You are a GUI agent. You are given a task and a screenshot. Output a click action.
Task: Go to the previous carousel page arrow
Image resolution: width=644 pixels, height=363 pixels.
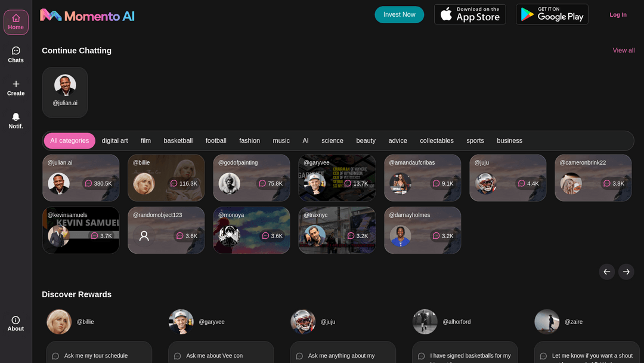[606, 272]
